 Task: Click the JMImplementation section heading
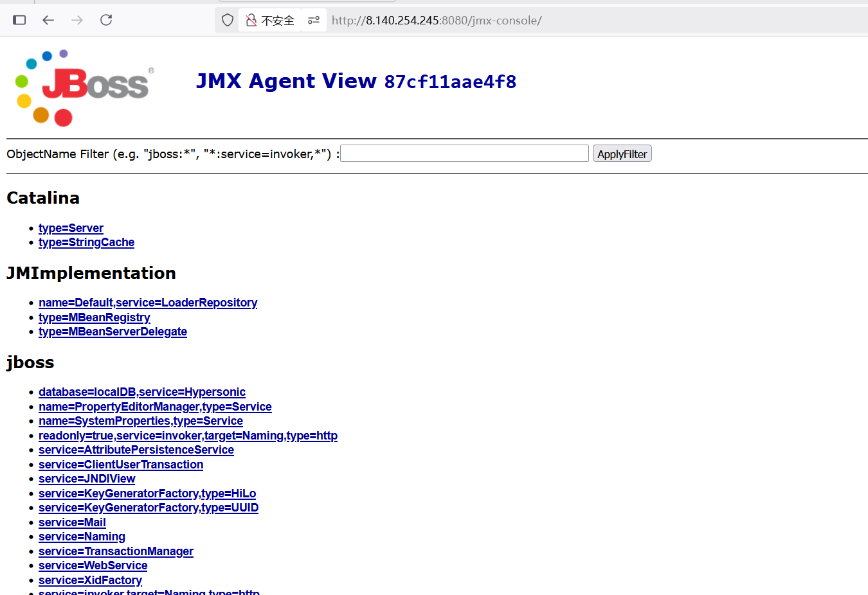(x=91, y=273)
